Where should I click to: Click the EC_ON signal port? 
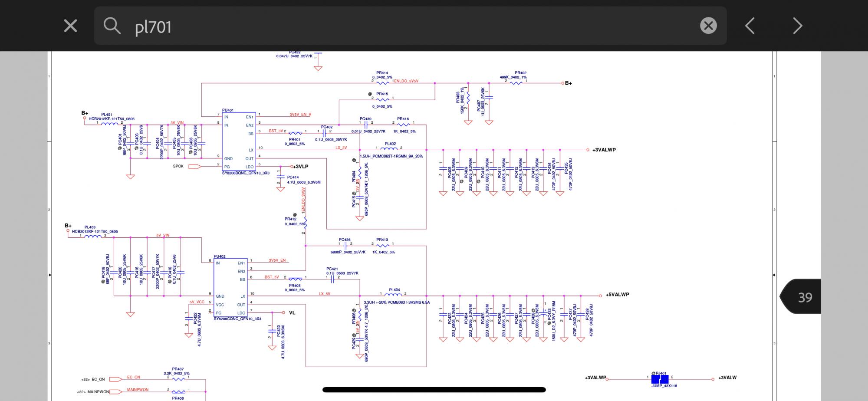pos(116,379)
